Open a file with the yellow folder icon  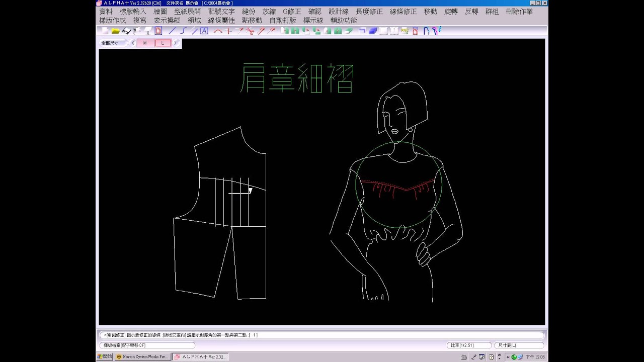[115, 31]
